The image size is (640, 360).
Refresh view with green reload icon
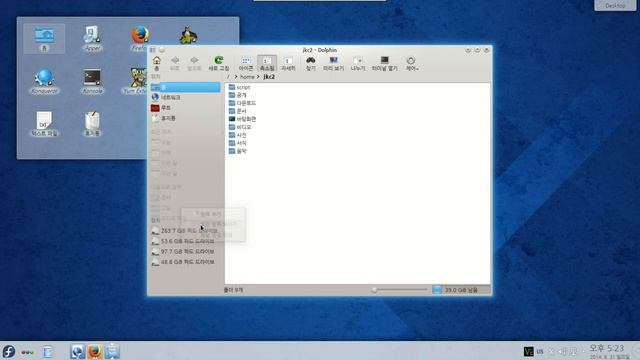click(x=219, y=63)
